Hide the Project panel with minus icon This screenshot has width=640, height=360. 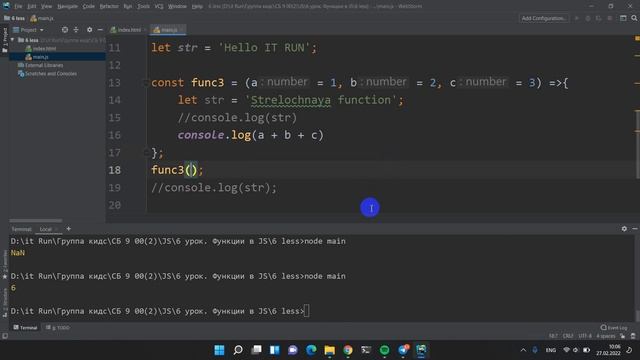pos(100,30)
